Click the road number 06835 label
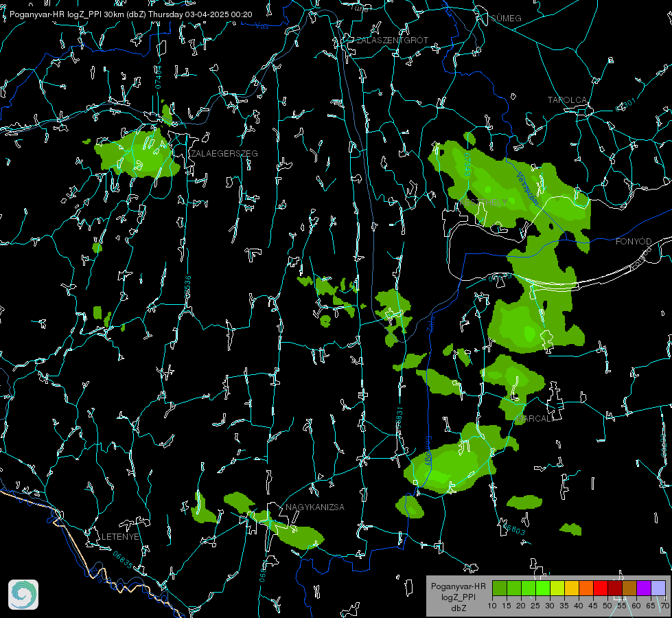672x618 pixels. click(123, 560)
